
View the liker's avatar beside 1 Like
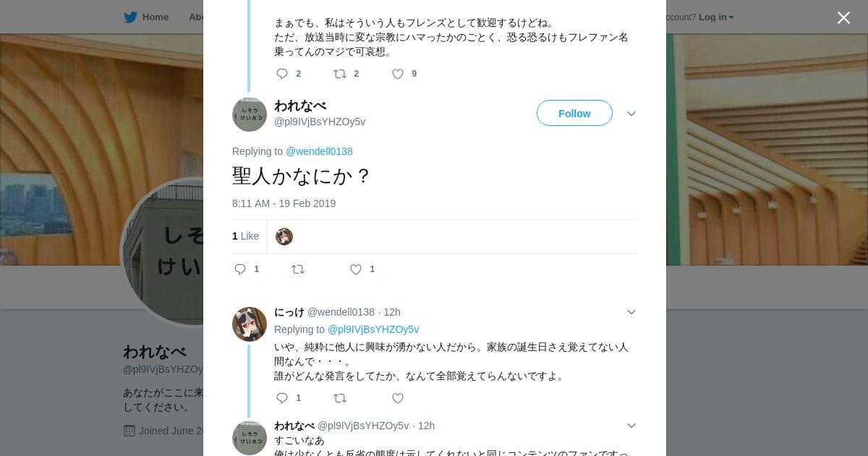pyautogui.click(x=284, y=237)
